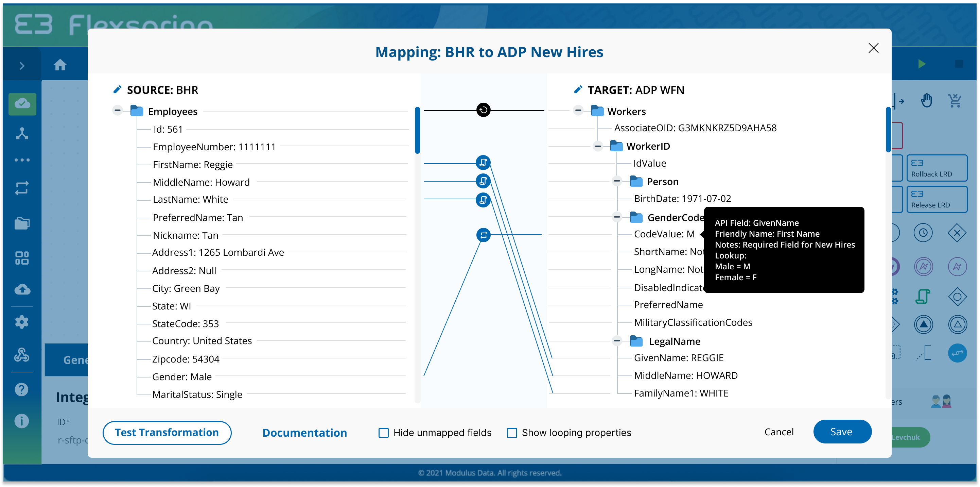Click the cart remove icon in the toolbar
This screenshot has width=980, height=487.
(x=955, y=101)
